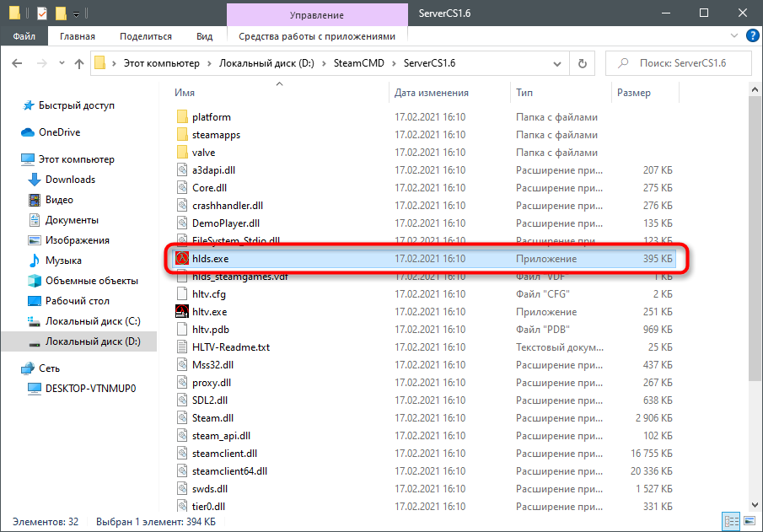The width and height of the screenshot is (763, 532).
Task: Click the hltv.cfg file icon
Action: click(x=182, y=294)
